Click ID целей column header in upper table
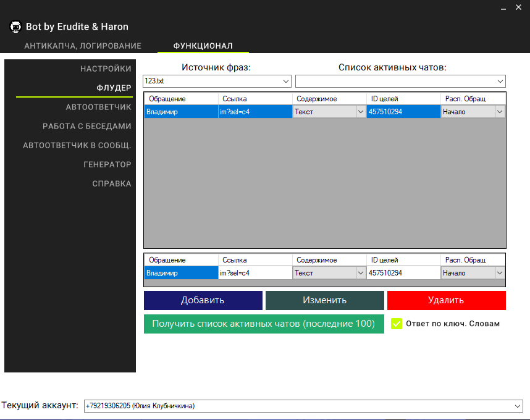Image resolution: width=530 pixels, height=420 pixels. [x=403, y=99]
